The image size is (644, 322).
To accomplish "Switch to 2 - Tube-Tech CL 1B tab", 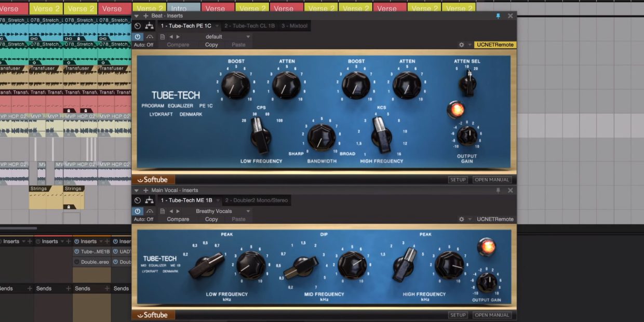I will [250, 26].
